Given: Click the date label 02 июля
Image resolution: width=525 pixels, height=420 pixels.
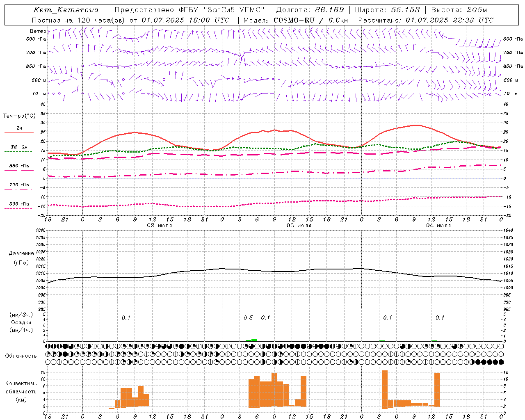Looking at the screenshot, I should (160, 226).
